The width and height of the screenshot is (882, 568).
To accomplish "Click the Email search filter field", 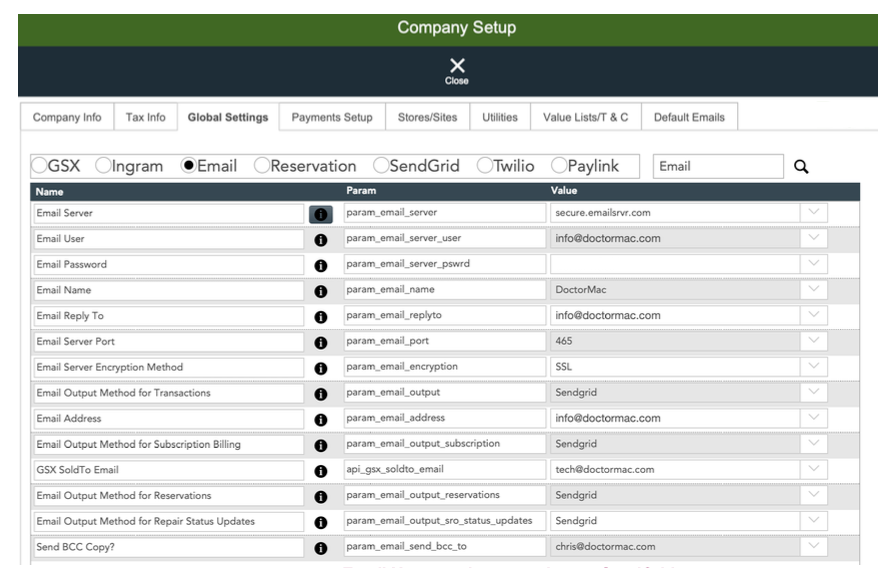I will tap(715, 168).
